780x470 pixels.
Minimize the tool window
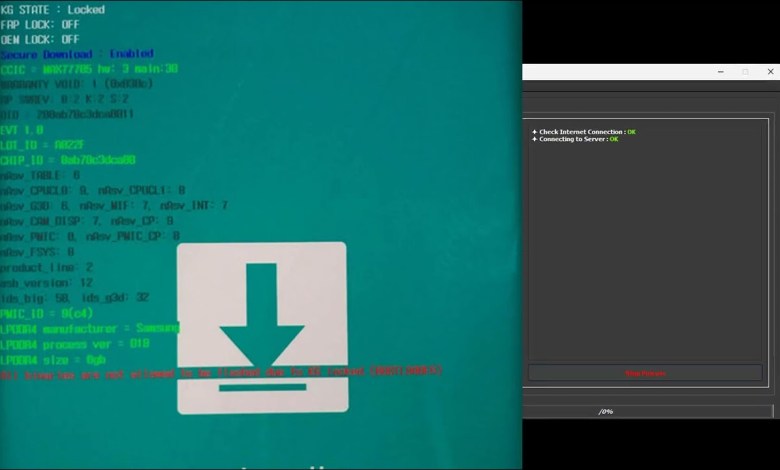pos(721,72)
